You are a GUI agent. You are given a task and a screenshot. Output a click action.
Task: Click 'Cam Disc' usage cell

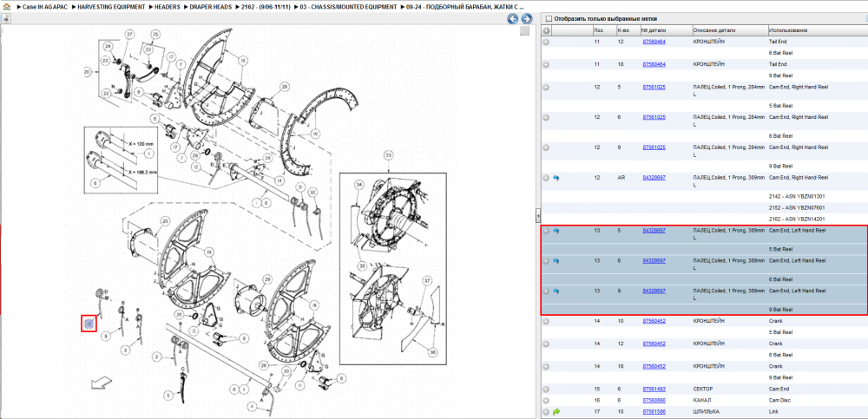click(779, 400)
